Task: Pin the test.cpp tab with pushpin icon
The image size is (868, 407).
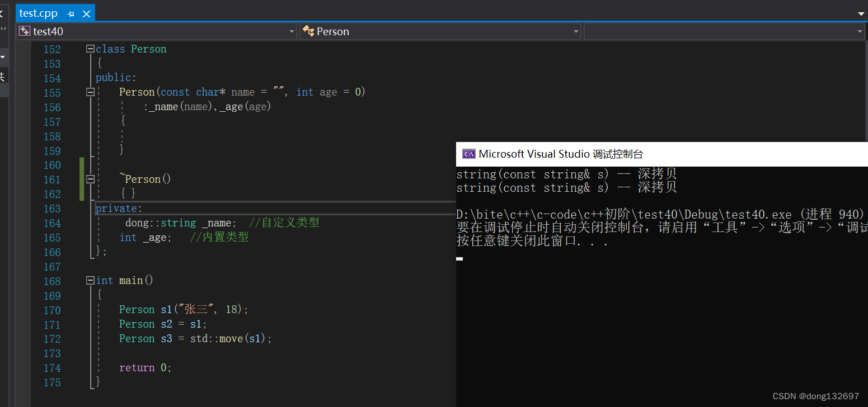Action: click(71, 14)
